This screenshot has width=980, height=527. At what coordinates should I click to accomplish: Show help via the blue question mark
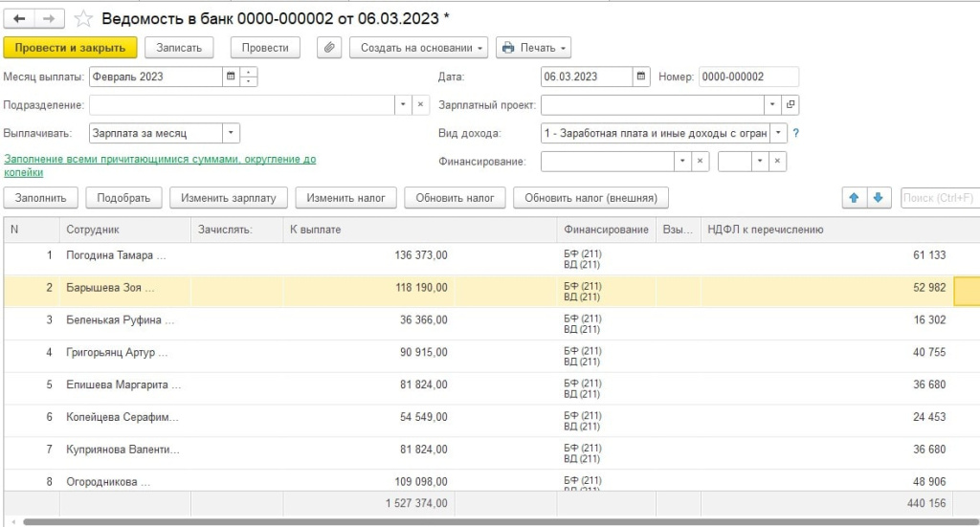[x=795, y=133]
